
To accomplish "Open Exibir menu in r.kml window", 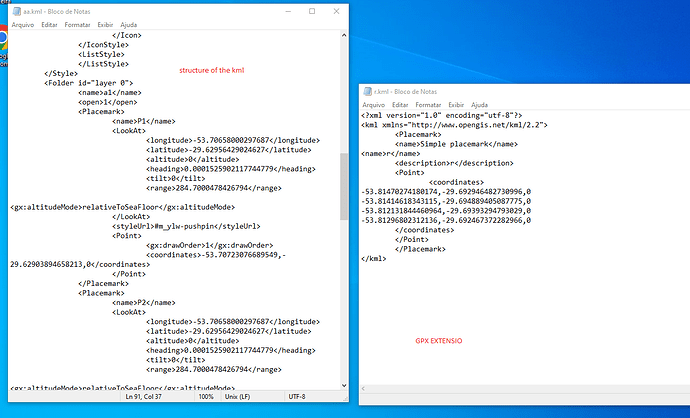I will pyautogui.click(x=456, y=105).
